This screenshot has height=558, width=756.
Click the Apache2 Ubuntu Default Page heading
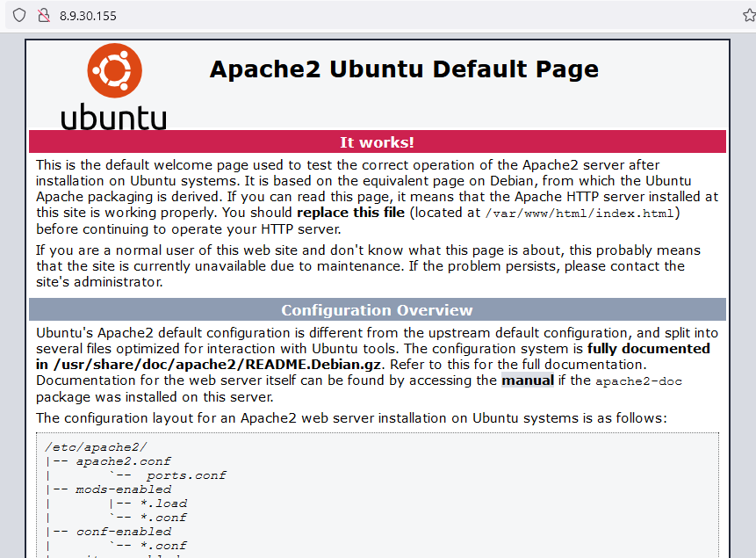tap(404, 69)
